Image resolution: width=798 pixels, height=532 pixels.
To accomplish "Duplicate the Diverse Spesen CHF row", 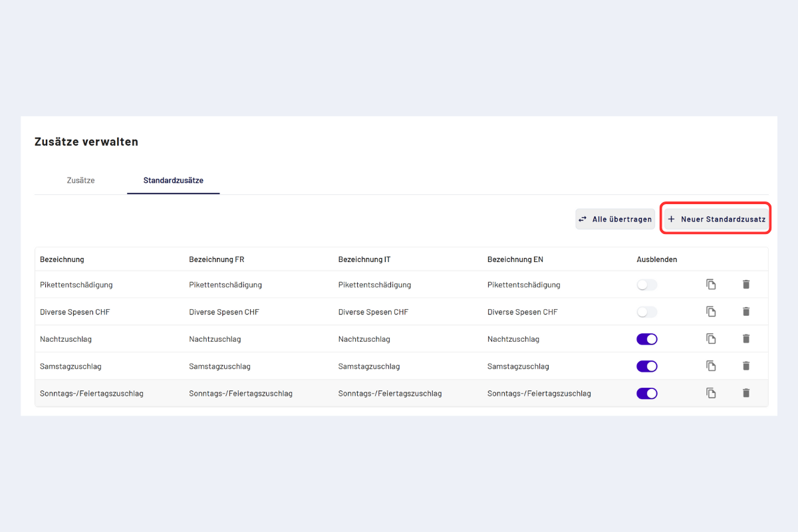I will [x=711, y=312].
